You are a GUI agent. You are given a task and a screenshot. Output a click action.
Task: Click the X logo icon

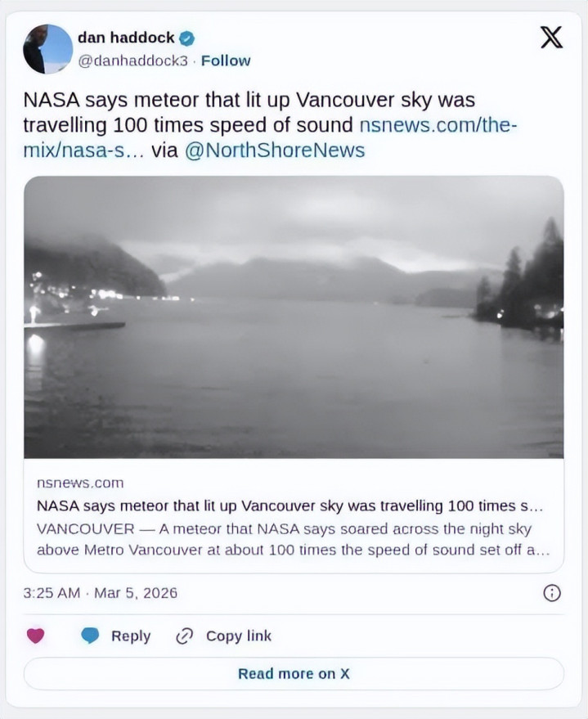tap(552, 38)
